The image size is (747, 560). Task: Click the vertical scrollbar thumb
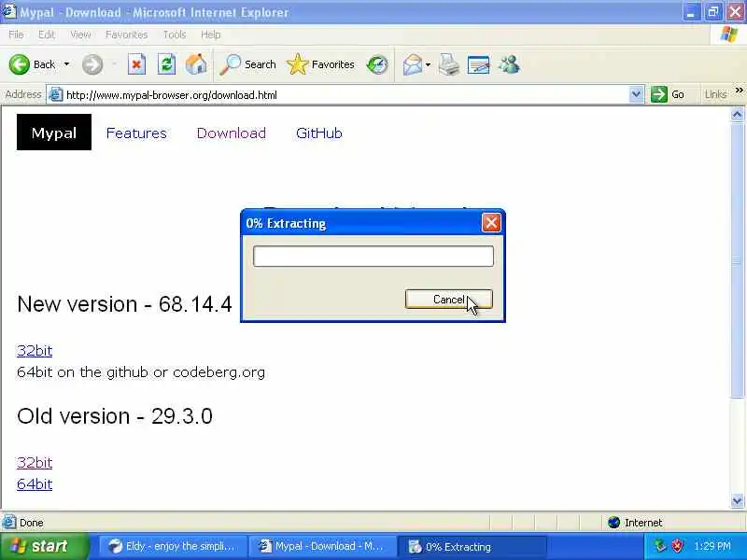[x=737, y=259]
